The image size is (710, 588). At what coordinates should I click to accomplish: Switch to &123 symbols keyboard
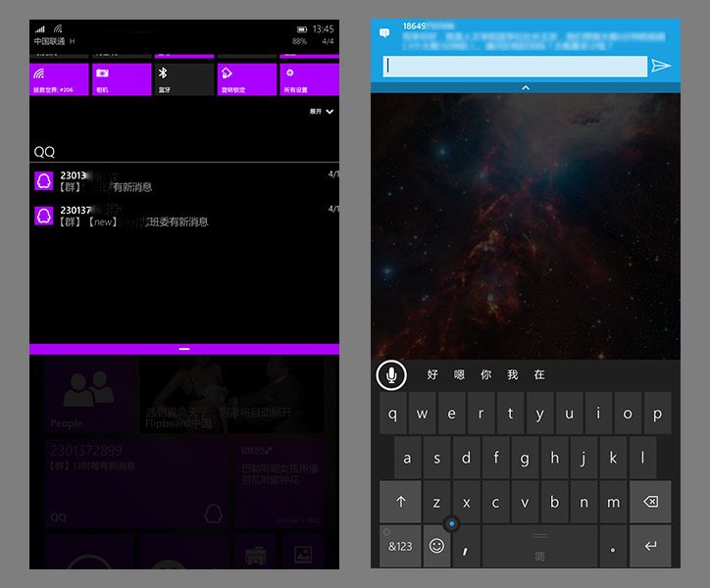tap(400, 546)
